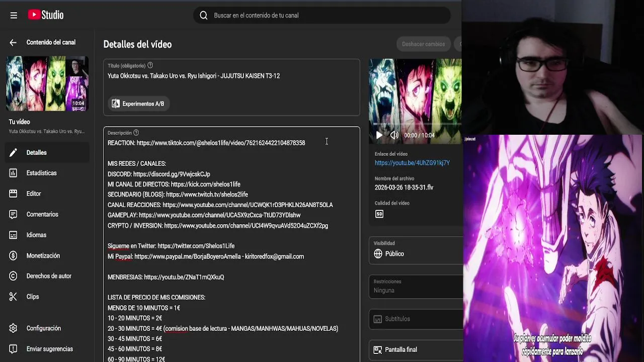Click the Configuración gear icon
644x362 pixels.
pos(13,328)
